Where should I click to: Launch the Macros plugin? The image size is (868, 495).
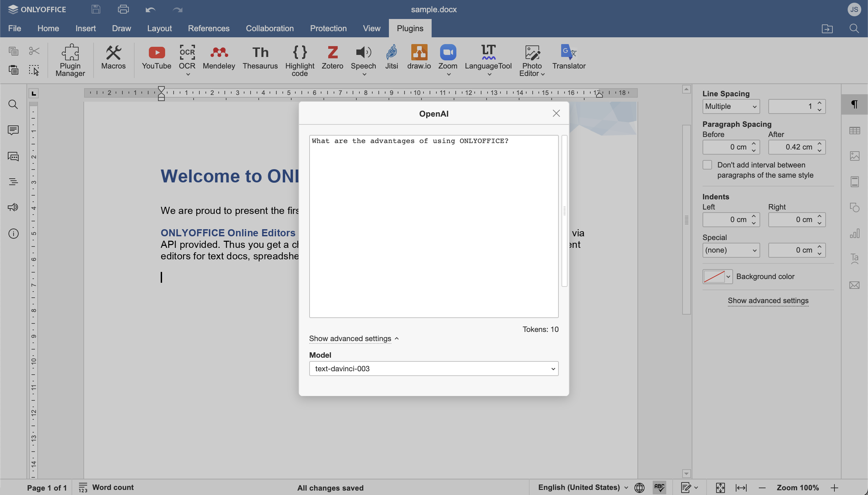[x=113, y=57]
